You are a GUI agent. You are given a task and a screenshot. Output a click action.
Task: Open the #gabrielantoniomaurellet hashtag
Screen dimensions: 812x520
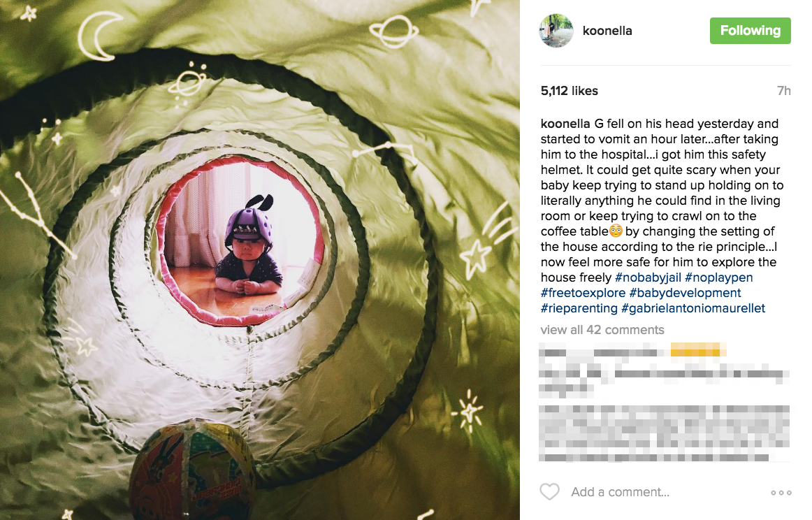tap(693, 309)
